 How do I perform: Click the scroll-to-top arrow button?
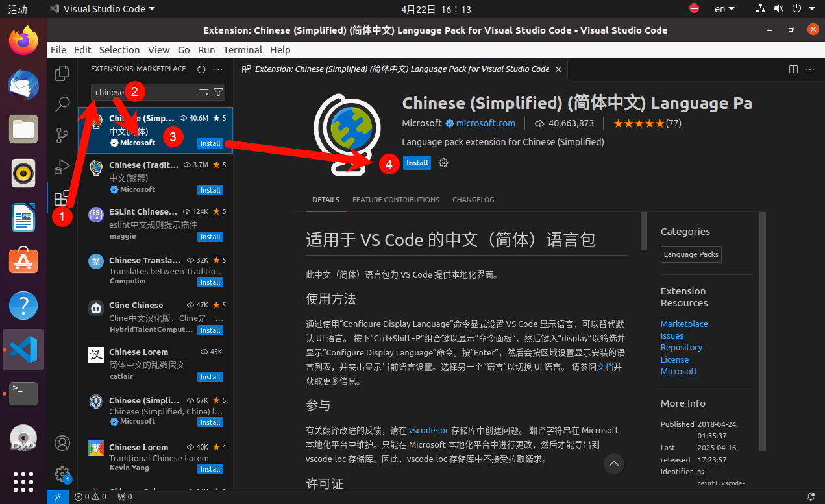click(x=614, y=463)
